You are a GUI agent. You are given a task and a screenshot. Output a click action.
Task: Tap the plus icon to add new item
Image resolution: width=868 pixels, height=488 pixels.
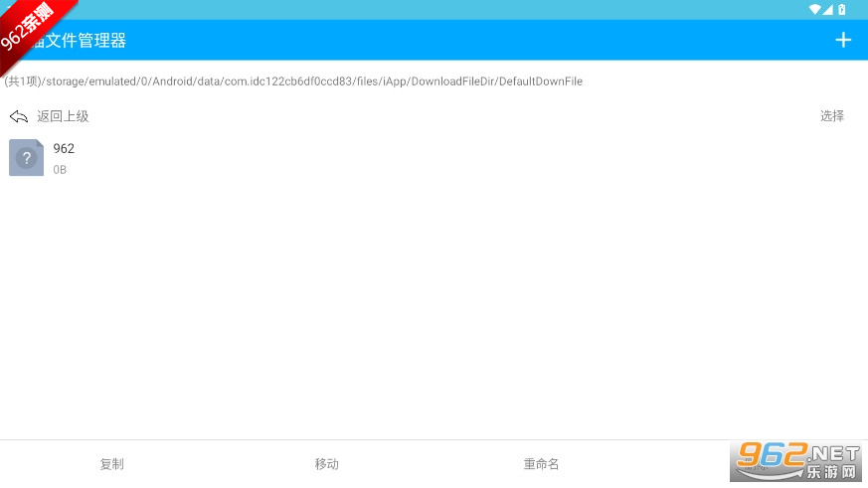[842, 40]
